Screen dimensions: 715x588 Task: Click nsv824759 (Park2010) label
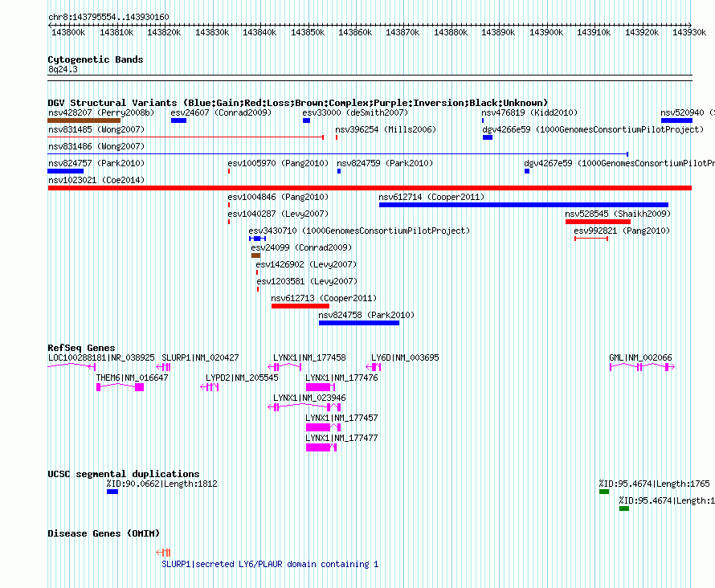coord(385,163)
